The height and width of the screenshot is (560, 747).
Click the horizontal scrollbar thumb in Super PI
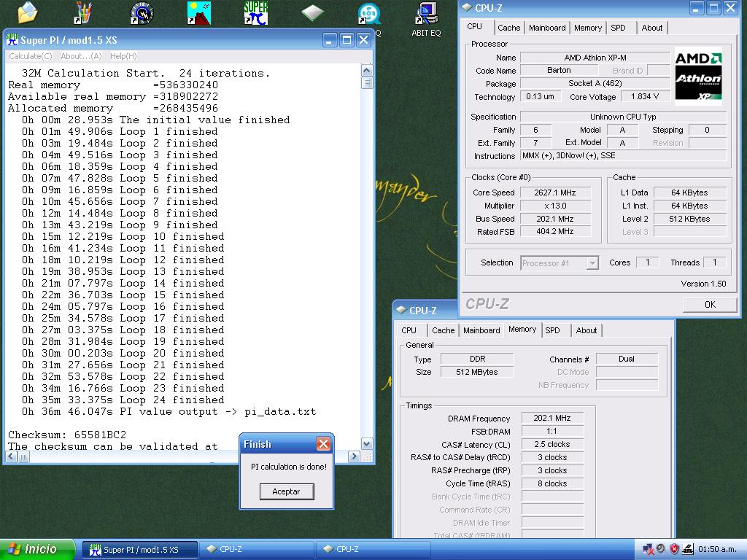[23, 456]
